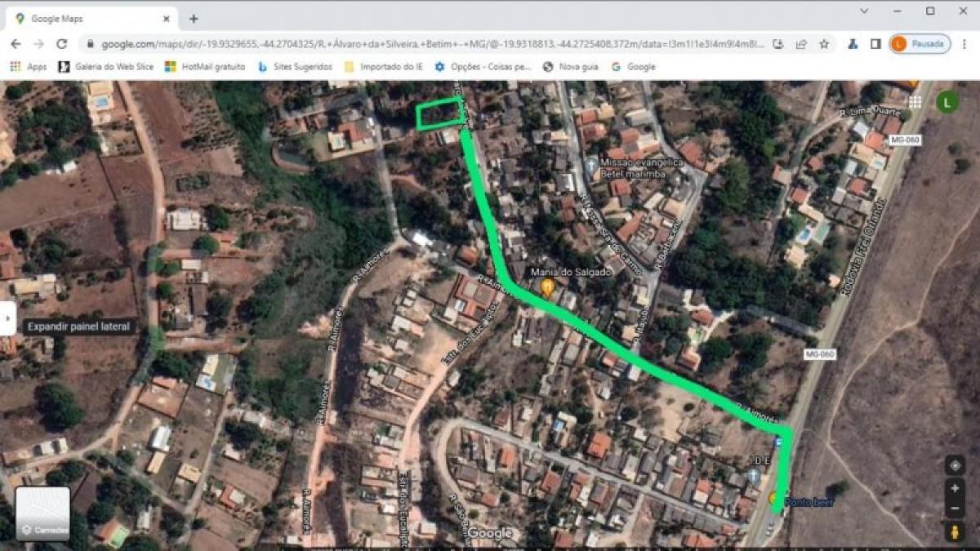Open the Chrome three-dot menu
Screen dimensions: 980x551
pyautogui.click(x=964, y=44)
